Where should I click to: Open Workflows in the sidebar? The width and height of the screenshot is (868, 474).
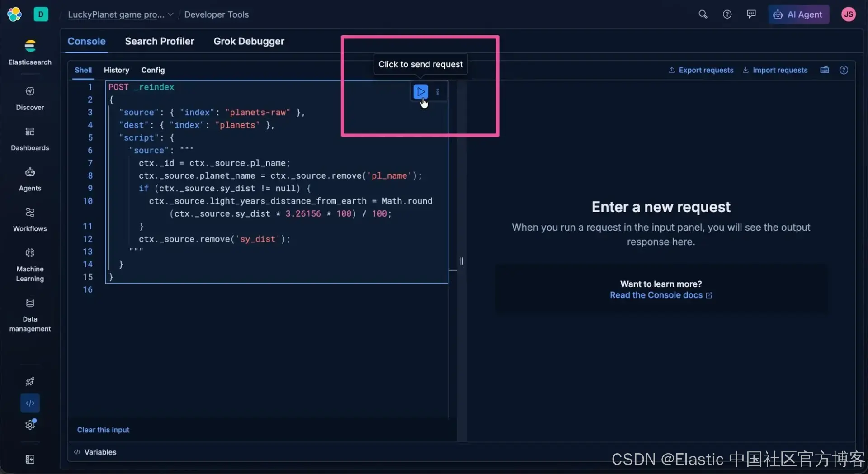30,220
